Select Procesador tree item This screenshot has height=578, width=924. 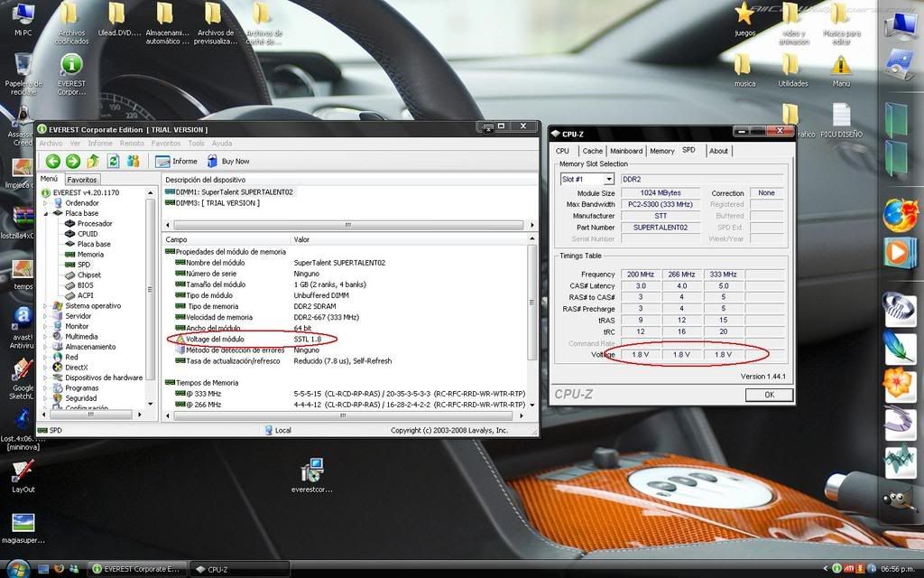pos(94,224)
